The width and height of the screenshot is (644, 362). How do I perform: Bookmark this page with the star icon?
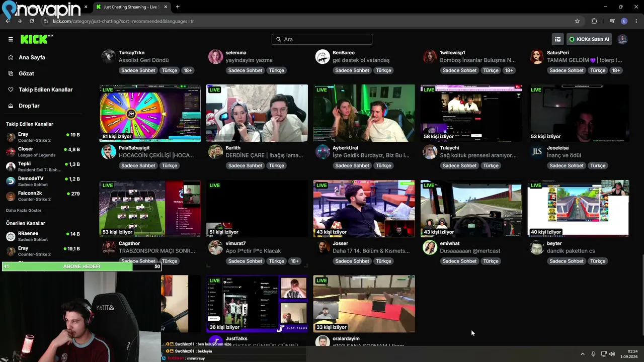coord(577,21)
